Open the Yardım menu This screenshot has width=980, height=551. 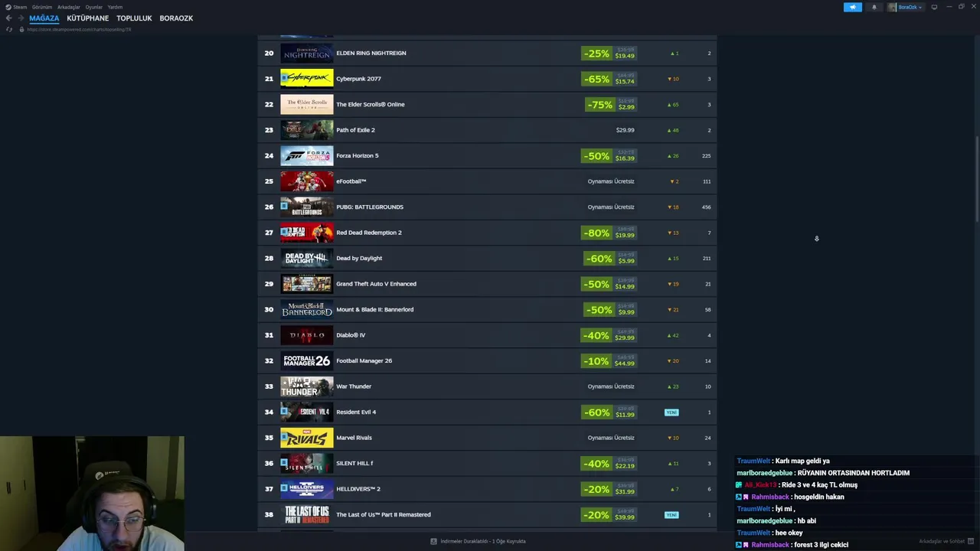(x=115, y=7)
